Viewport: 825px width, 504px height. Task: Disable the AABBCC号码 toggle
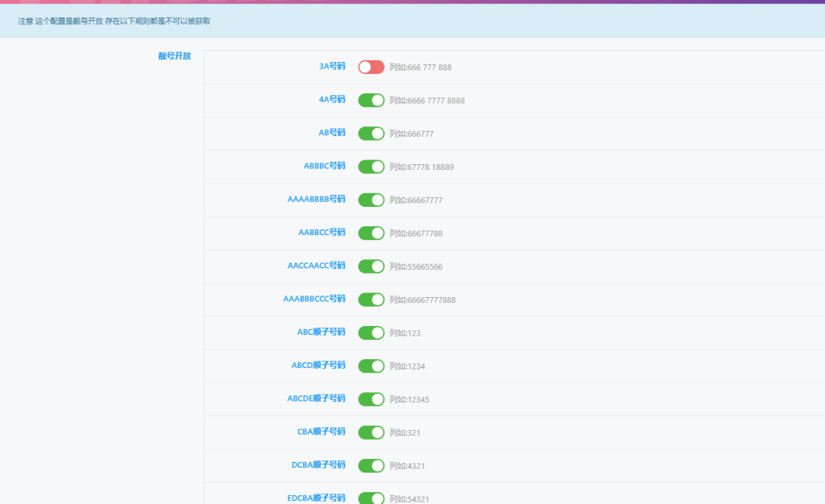tap(371, 233)
